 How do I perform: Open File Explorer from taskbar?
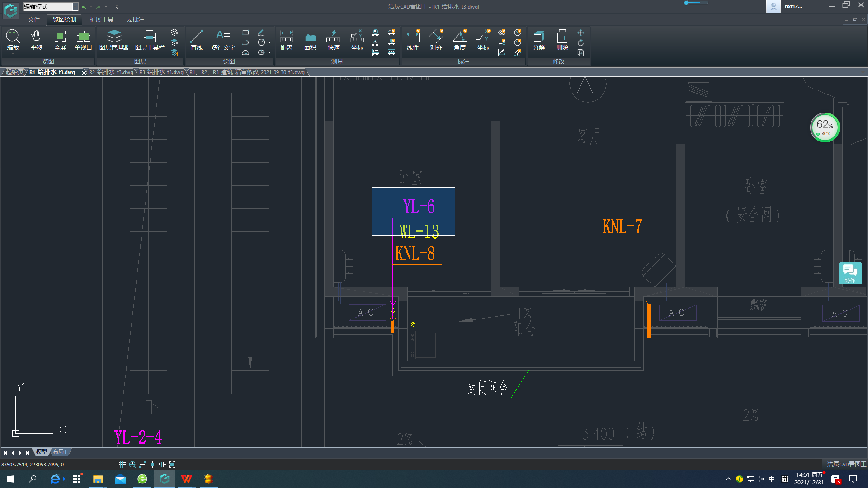tap(98, 479)
